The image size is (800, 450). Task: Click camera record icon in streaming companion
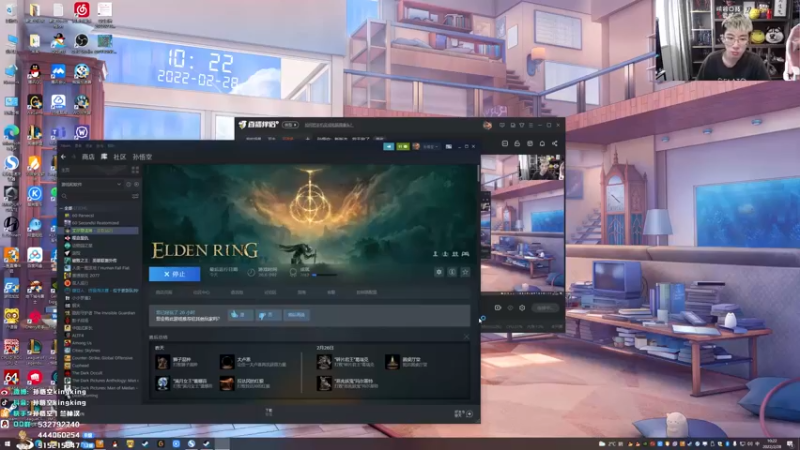tap(497, 308)
